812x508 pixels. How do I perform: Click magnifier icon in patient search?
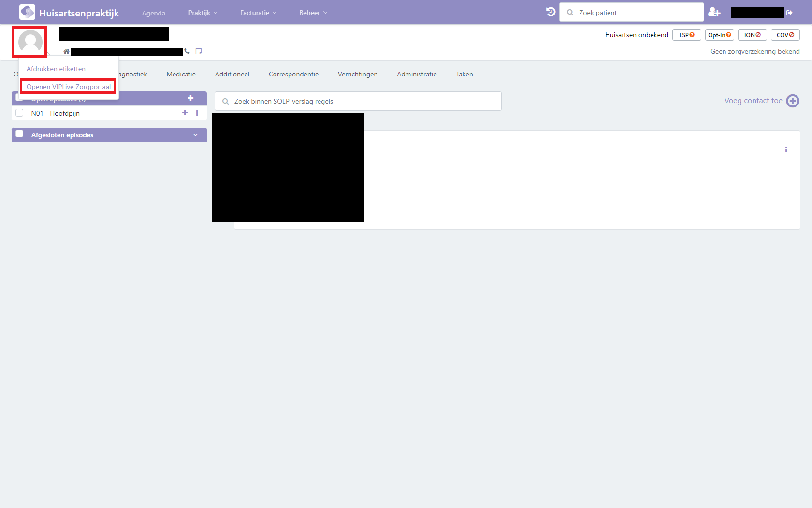point(570,13)
